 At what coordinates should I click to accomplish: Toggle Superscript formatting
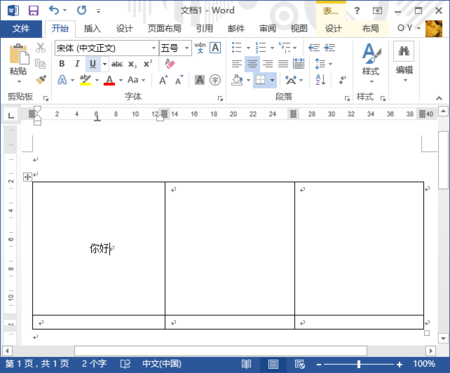(x=148, y=64)
